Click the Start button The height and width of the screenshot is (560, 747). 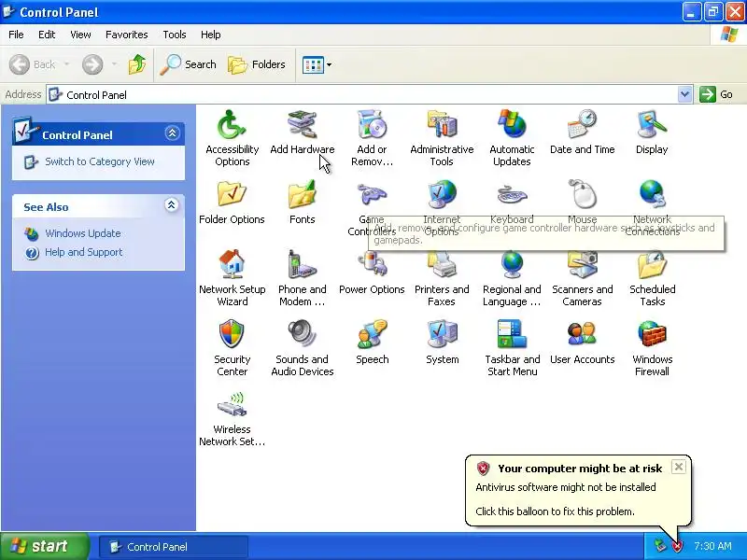44,546
